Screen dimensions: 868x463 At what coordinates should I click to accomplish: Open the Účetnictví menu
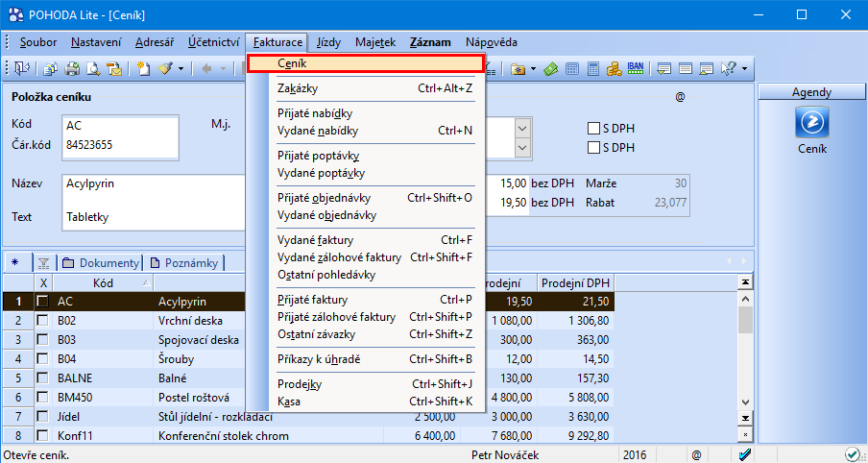(214, 42)
